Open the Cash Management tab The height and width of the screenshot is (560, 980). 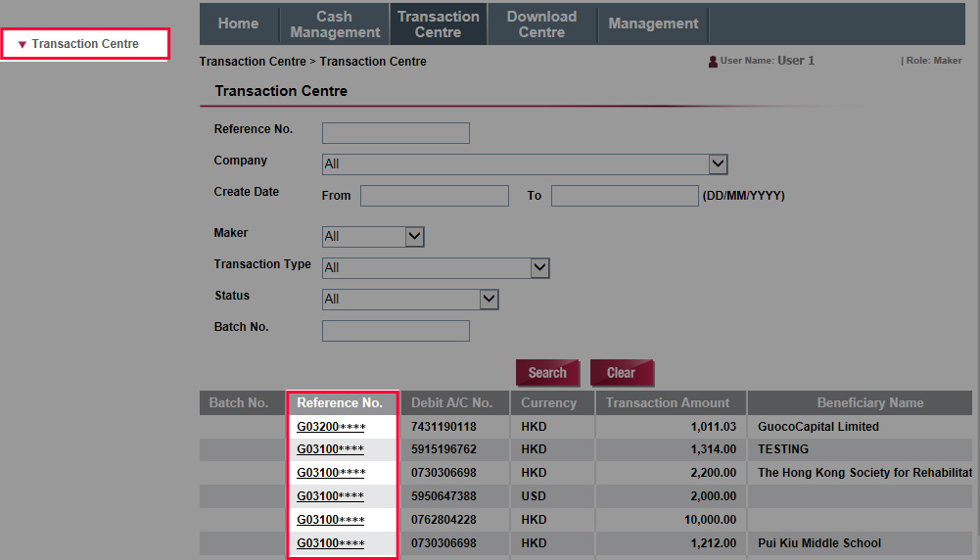coord(335,24)
